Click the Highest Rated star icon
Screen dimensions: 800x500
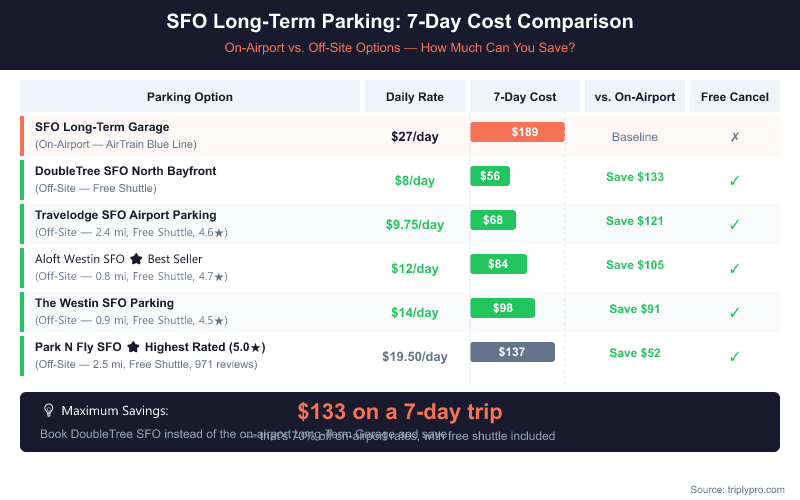132,347
